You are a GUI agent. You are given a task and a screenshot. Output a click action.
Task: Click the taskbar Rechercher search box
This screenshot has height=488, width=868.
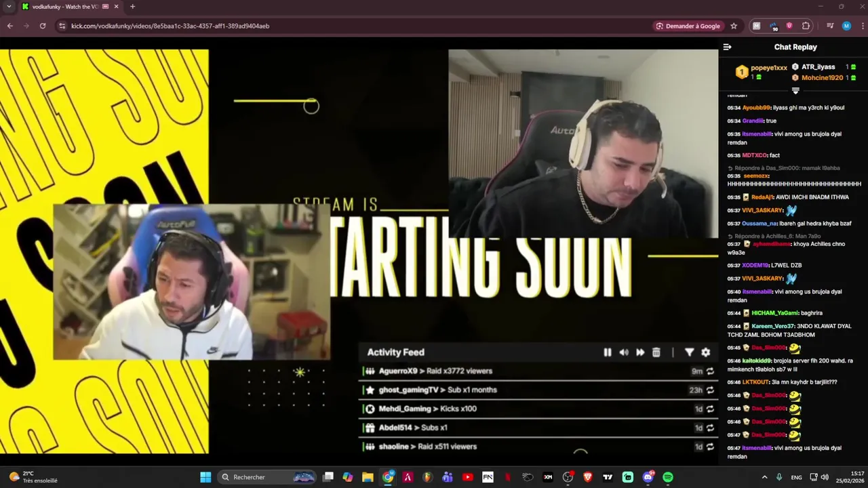click(x=268, y=477)
